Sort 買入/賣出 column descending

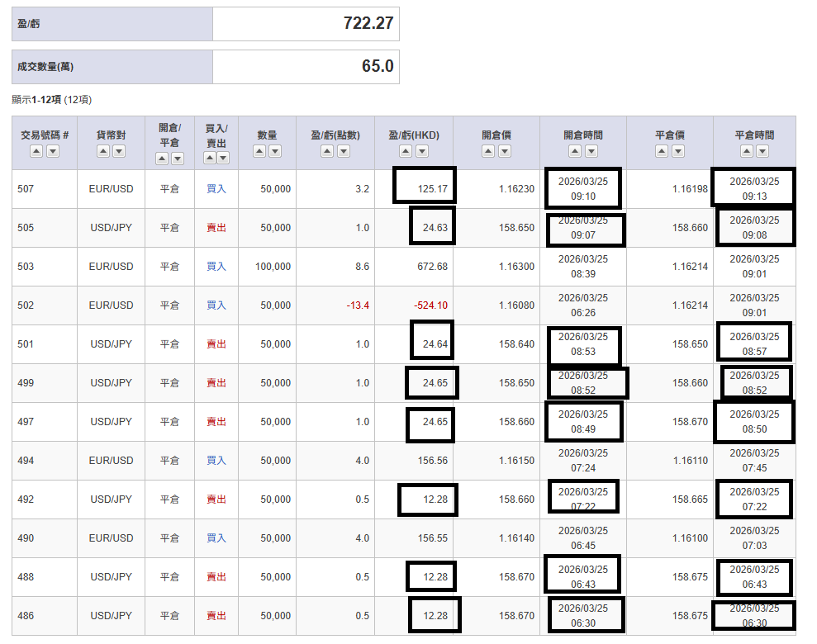[x=223, y=158]
